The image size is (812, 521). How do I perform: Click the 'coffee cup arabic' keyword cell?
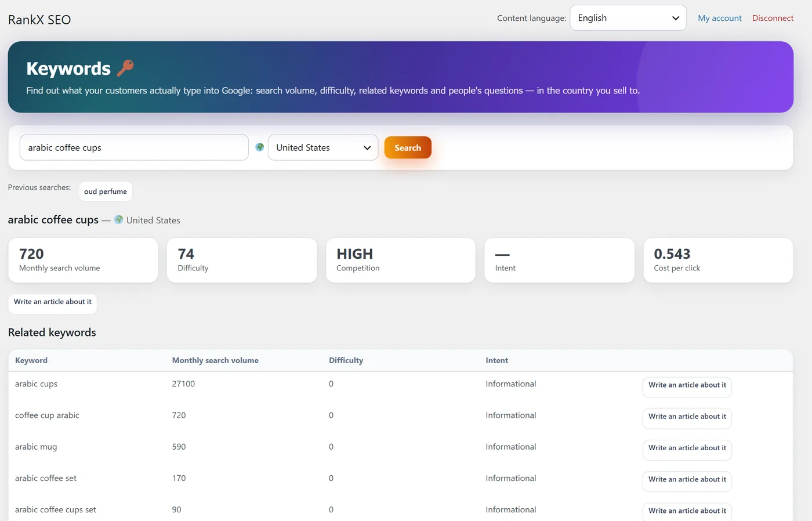(47, 415)
